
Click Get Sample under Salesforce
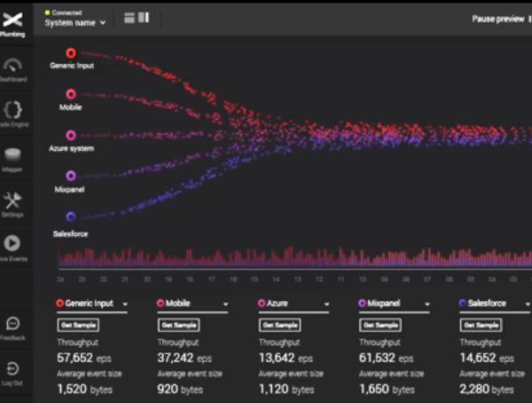click(x=480, y=325)
